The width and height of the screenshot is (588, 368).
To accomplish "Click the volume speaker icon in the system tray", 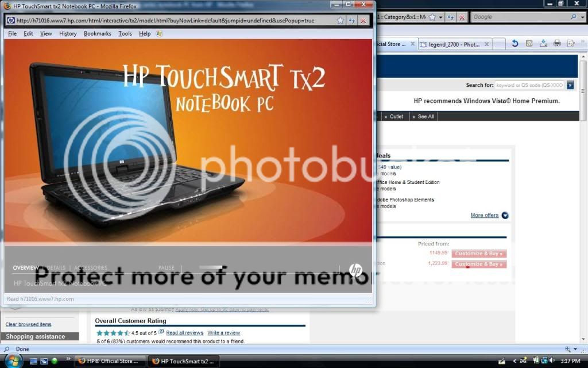I will tap(552, 361).
